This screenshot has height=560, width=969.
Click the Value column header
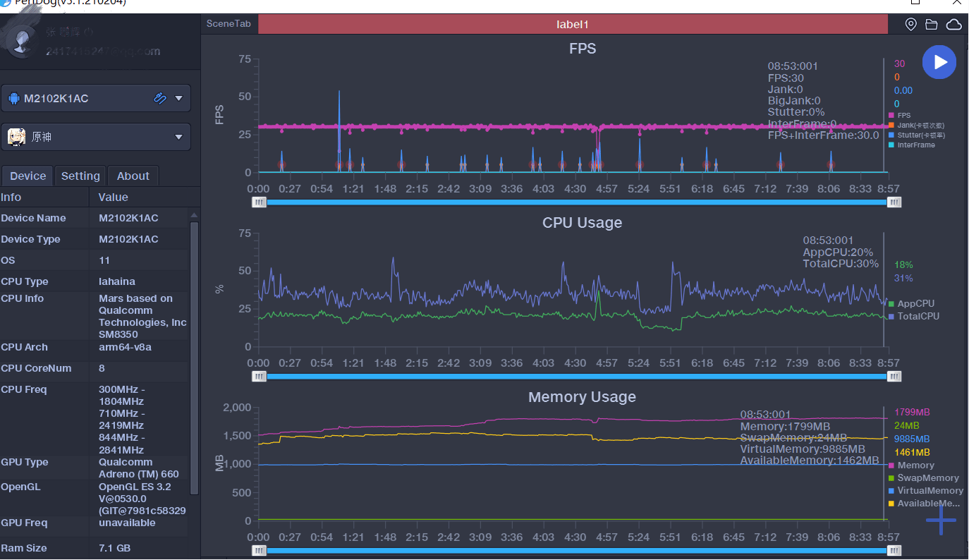tap(113, 197)
